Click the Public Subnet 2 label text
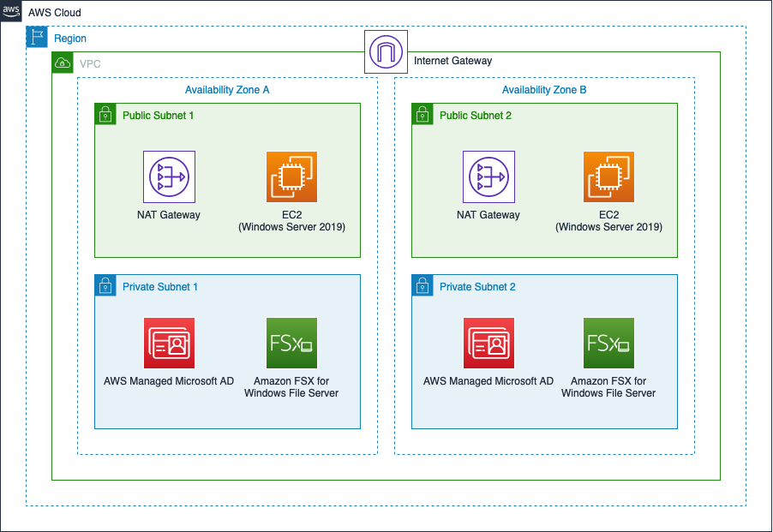 click(x=477, y=116)
